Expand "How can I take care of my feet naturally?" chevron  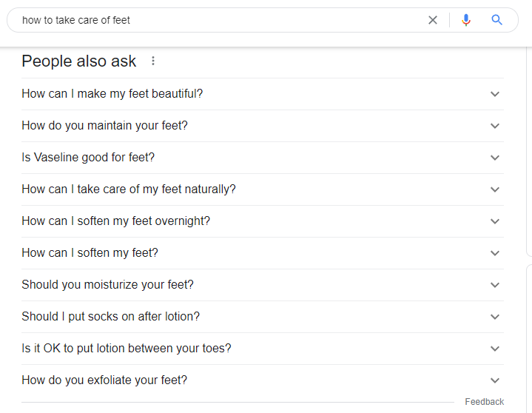pos(495,189)
